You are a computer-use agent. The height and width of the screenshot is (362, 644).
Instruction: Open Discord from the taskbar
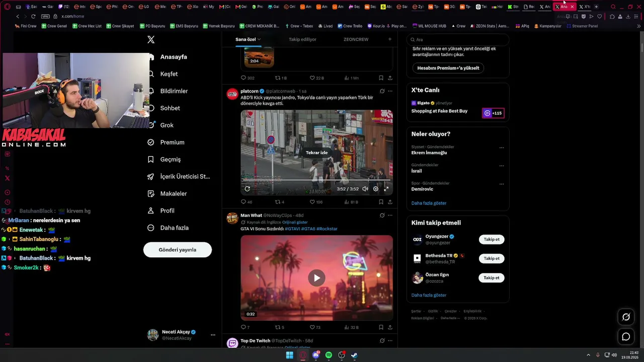(x=316, y=355)
